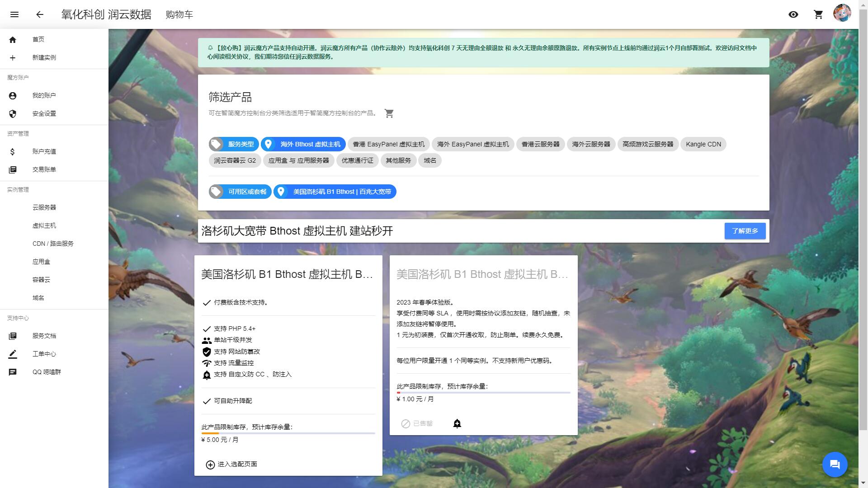Click the document icon beside 服务文档

(x=13, y=336)
